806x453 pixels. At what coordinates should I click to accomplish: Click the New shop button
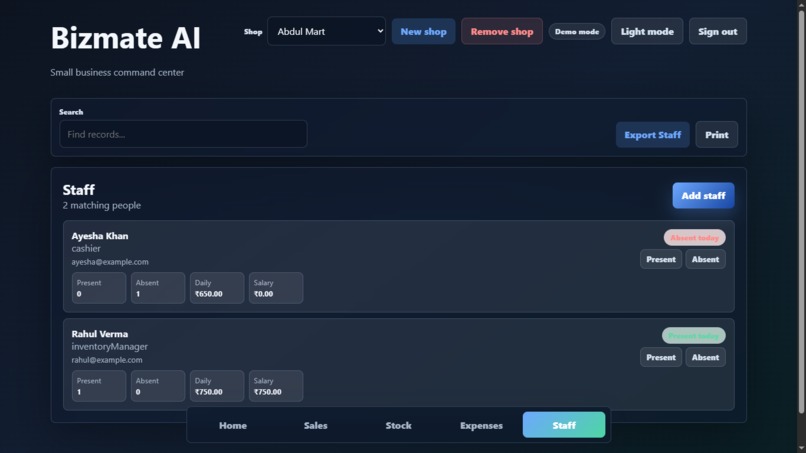point(424,31)
